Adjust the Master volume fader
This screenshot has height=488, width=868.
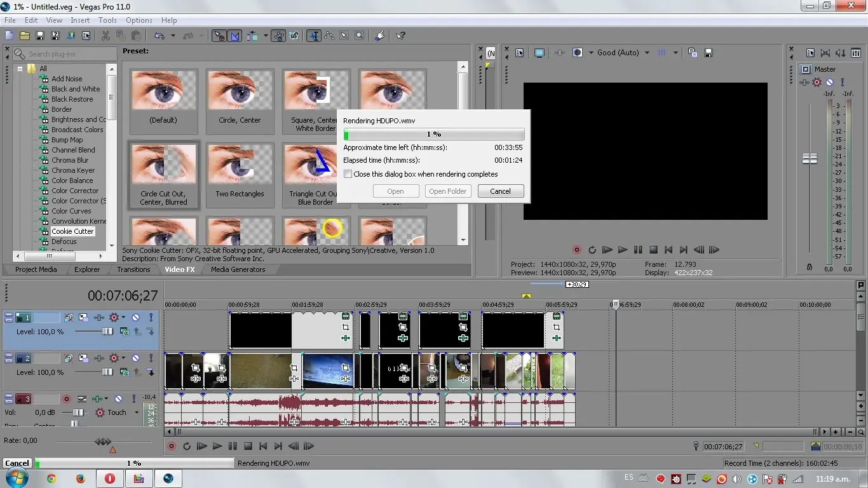coord(810,159)
